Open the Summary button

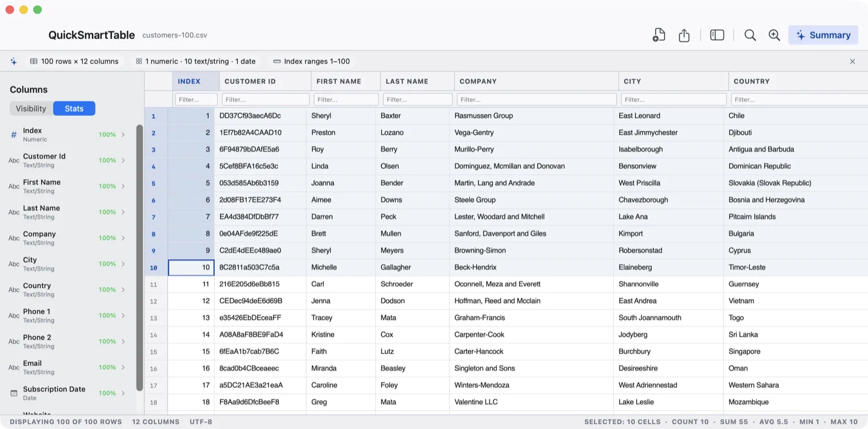click(823, 35)
